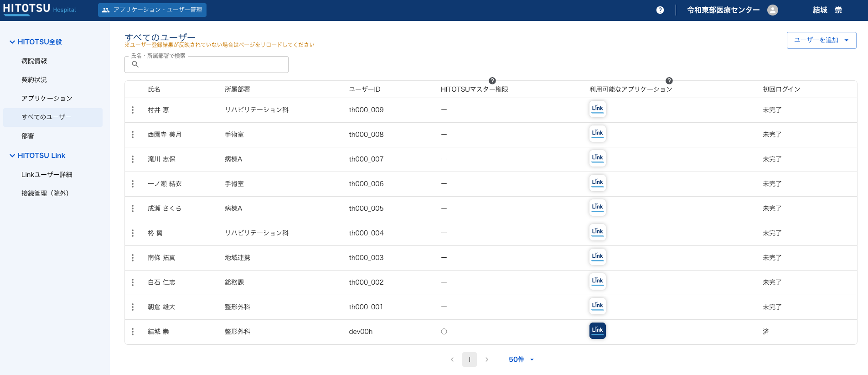Open three-dot menu for 結城 崇 row
The height and width of the screenshot is (375, 868).
click(133, 332)
